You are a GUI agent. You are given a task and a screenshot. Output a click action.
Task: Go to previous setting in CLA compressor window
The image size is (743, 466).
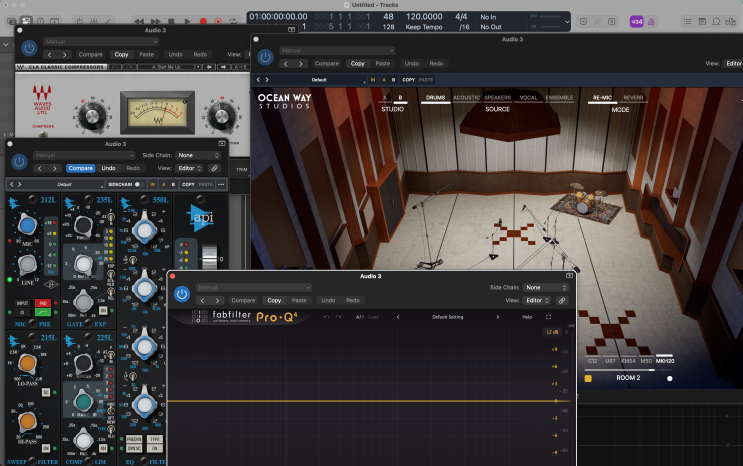pyautogui.click(x=50, y=55)
